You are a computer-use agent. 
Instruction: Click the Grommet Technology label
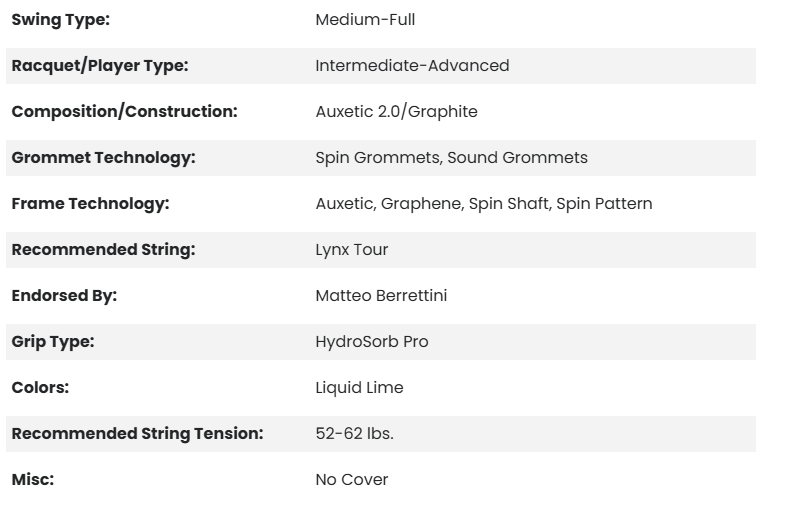tap(103, 158)
